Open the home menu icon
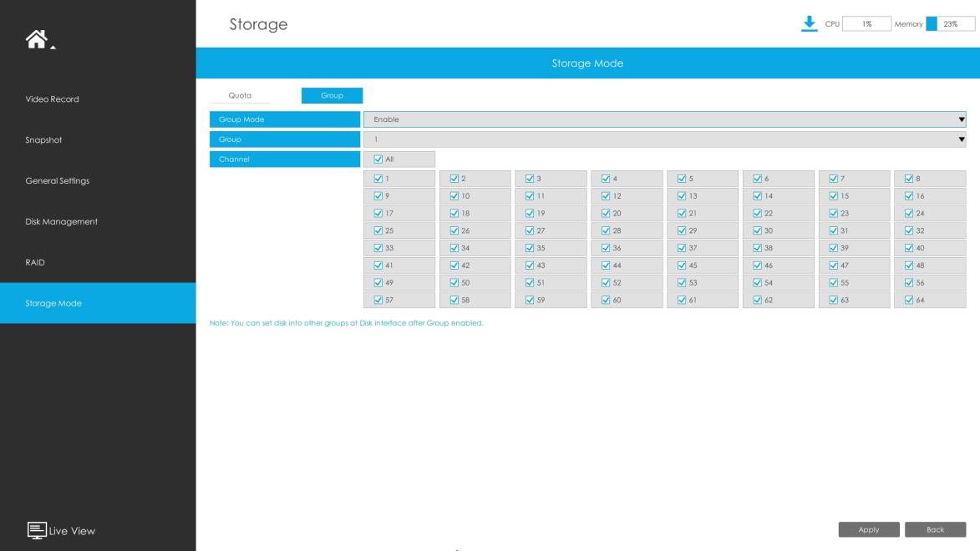Viewport: 980px width, 551px height. coord(37,39)
